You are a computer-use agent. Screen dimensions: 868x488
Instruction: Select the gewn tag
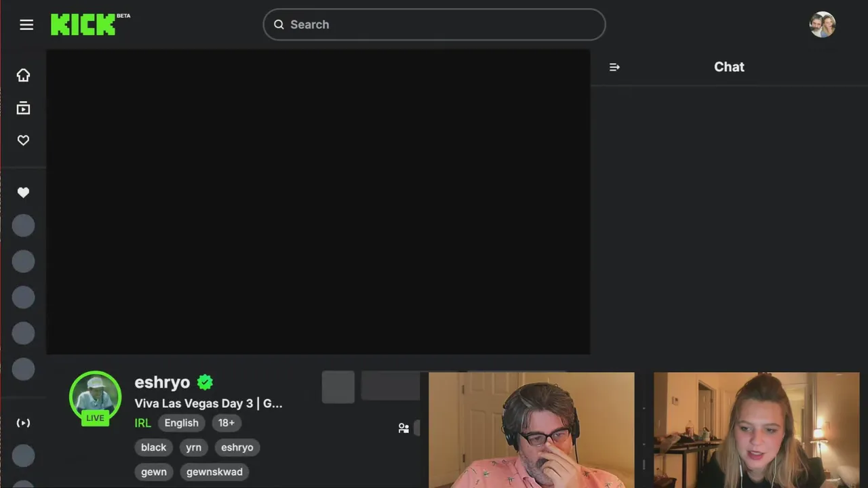click(x=154, y=472)
